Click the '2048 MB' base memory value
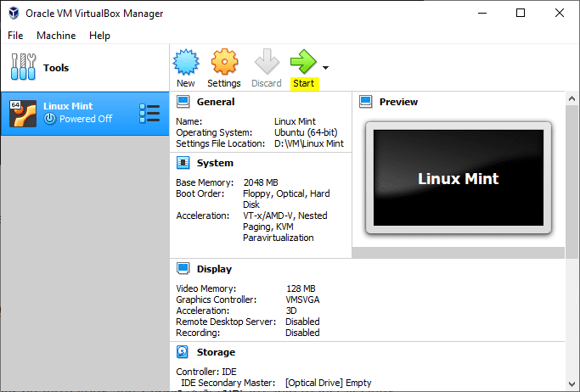 pos(261,182)
